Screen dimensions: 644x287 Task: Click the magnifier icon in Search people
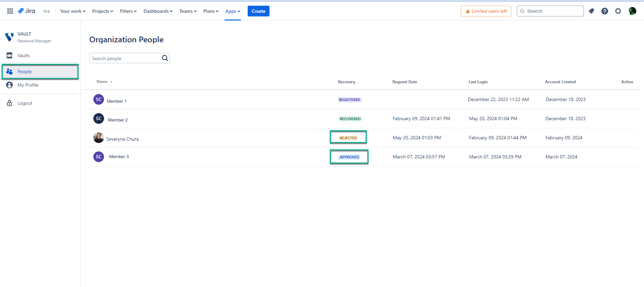click(165, 58)
